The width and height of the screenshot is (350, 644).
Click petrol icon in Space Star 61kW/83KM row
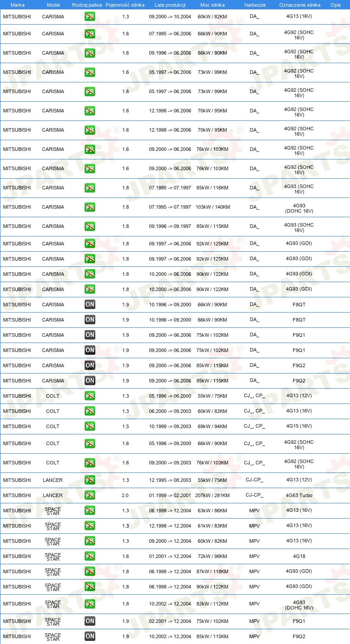pos(90,526)
